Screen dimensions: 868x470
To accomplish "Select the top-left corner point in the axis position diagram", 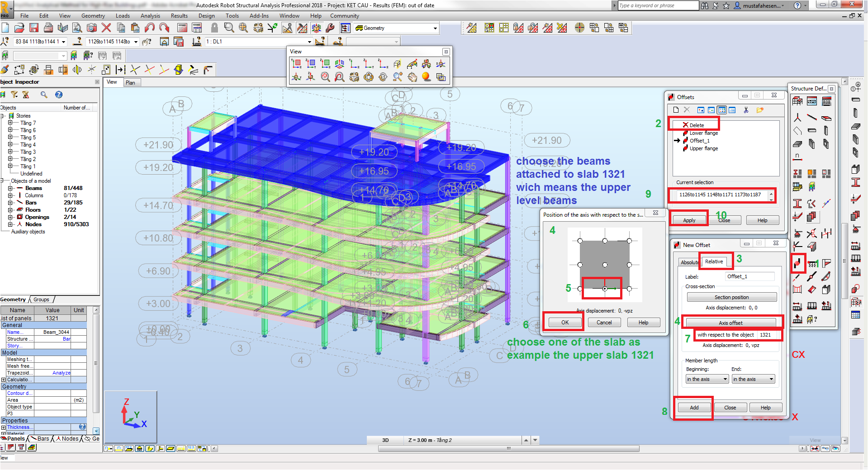I will coord(580,241).
